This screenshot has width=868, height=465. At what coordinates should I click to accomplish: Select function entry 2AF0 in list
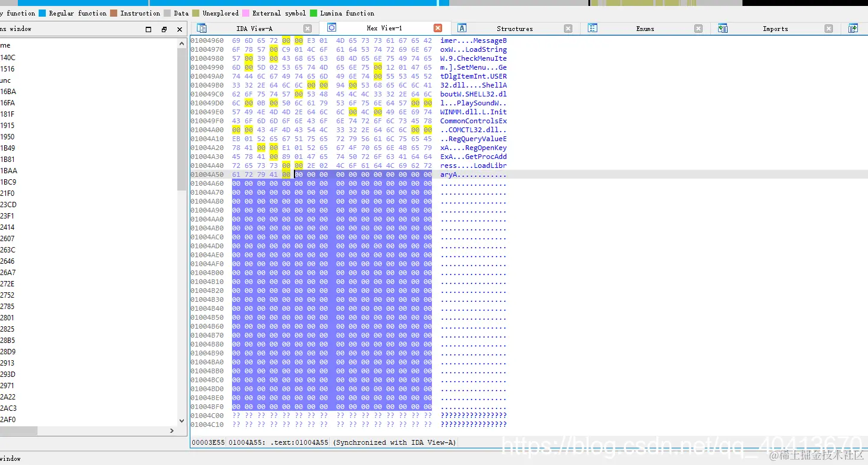8,420
